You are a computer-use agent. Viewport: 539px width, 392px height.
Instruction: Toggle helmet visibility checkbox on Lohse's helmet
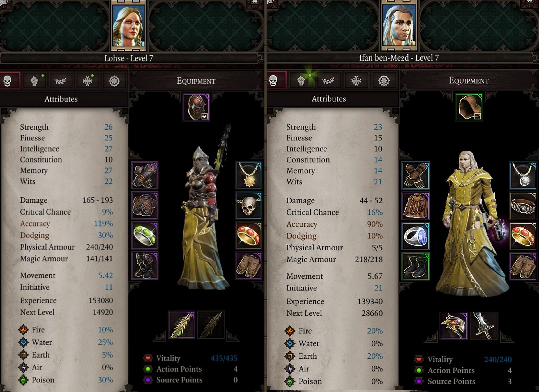point(204,116)
